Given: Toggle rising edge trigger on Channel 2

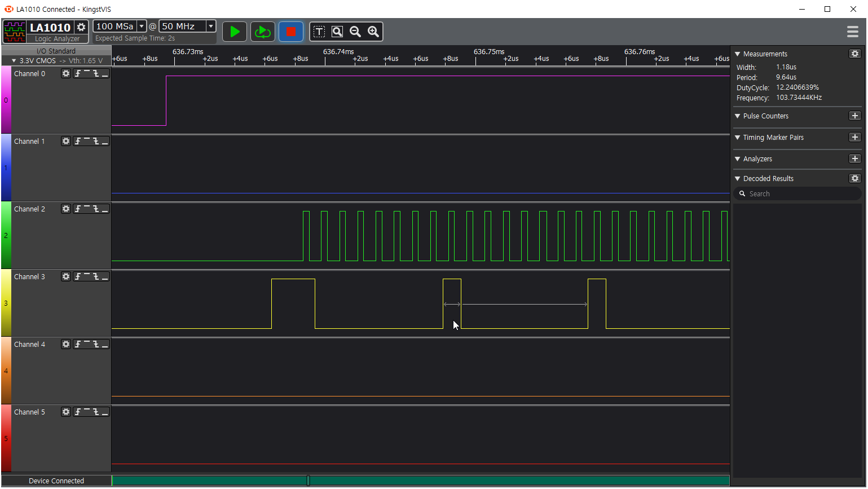Looking at the screenshot, I should (78, 209).
